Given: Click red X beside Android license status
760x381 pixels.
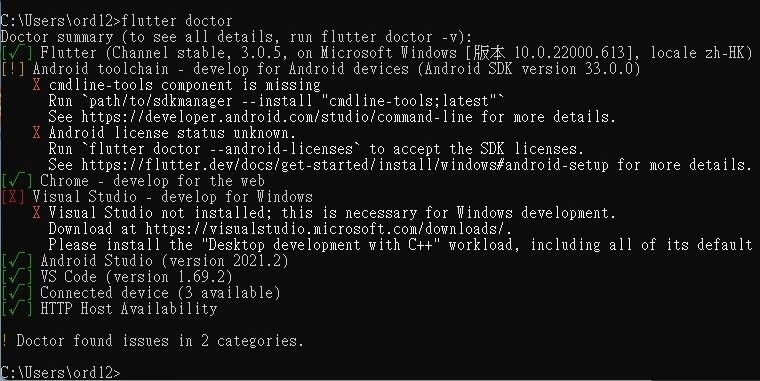Looking at the screenshot, I should (x=36, y=132).
